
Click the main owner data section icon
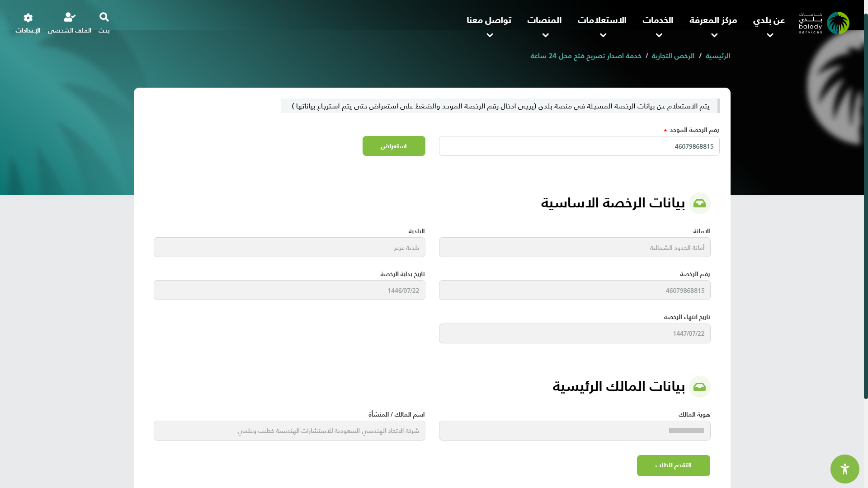(699, 387)
